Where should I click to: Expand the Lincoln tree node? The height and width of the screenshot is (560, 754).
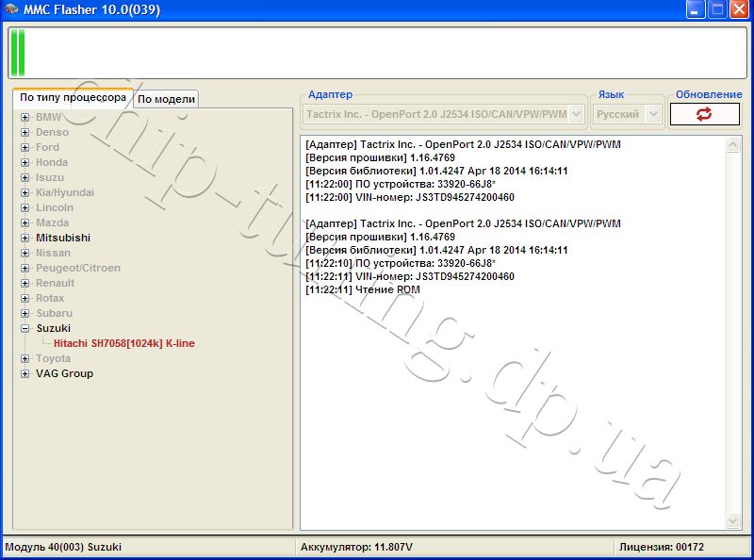25,207
